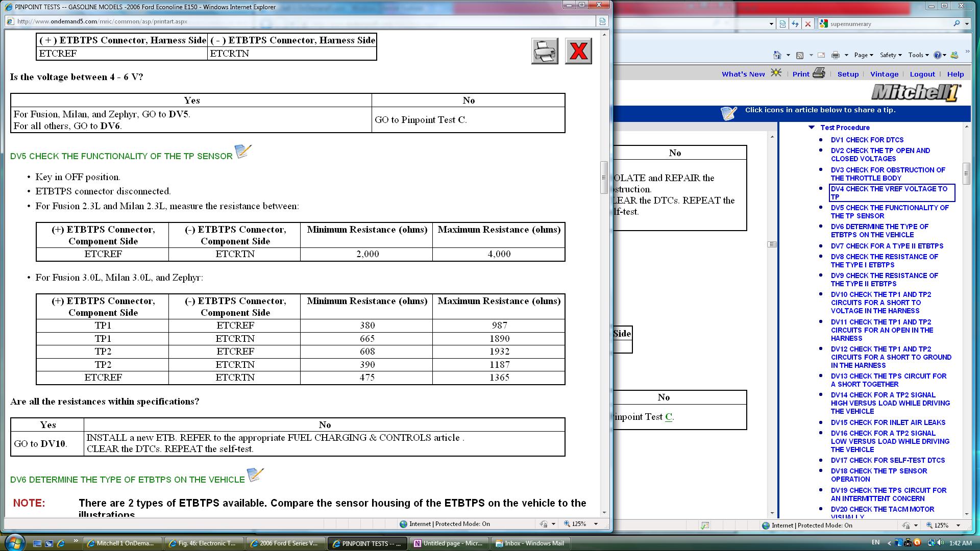
Task: Click the search magnifier icon in search box
Action: click(956, 24)
